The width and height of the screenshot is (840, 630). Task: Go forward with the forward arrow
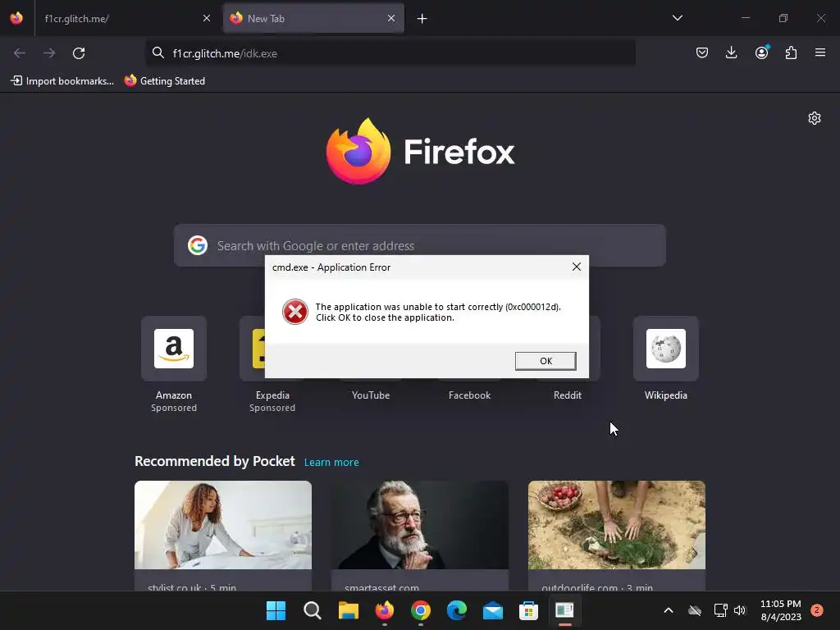pyautogui.click(x=49, y=53)
